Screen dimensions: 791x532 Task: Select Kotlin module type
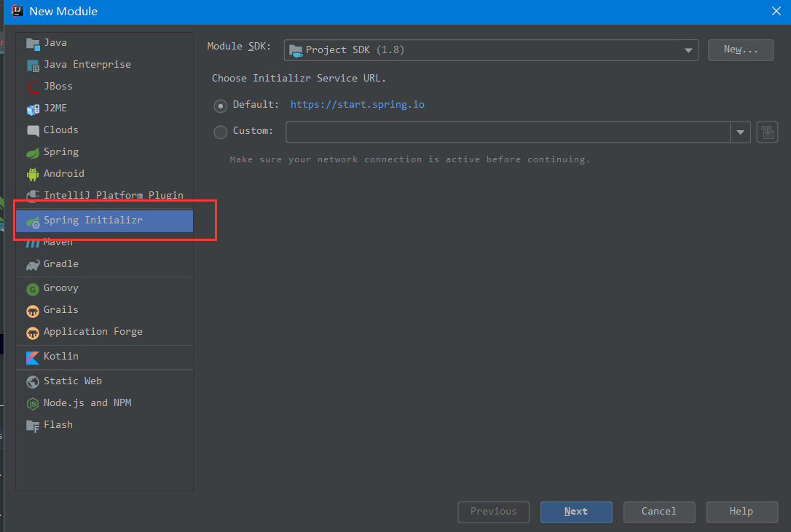pos(104,357)
